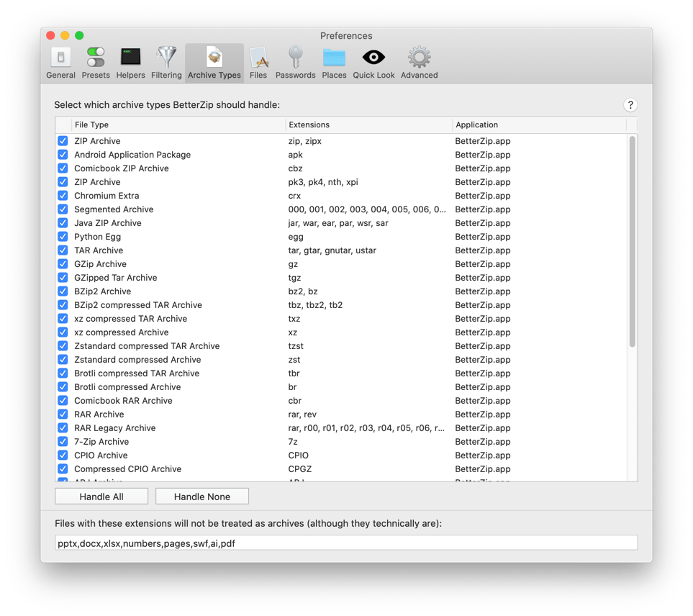Click the archive list vertical scrollbar
The image size is (693, 616).
(x=632, y=241)
